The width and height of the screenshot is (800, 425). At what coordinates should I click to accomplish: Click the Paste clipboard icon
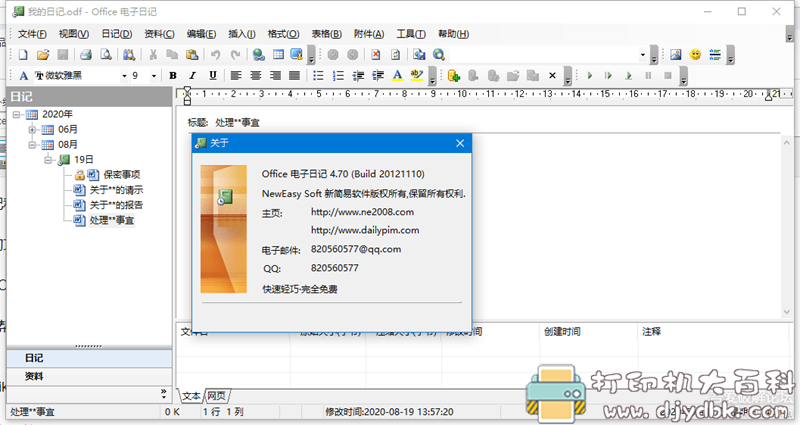coord(192,55)
